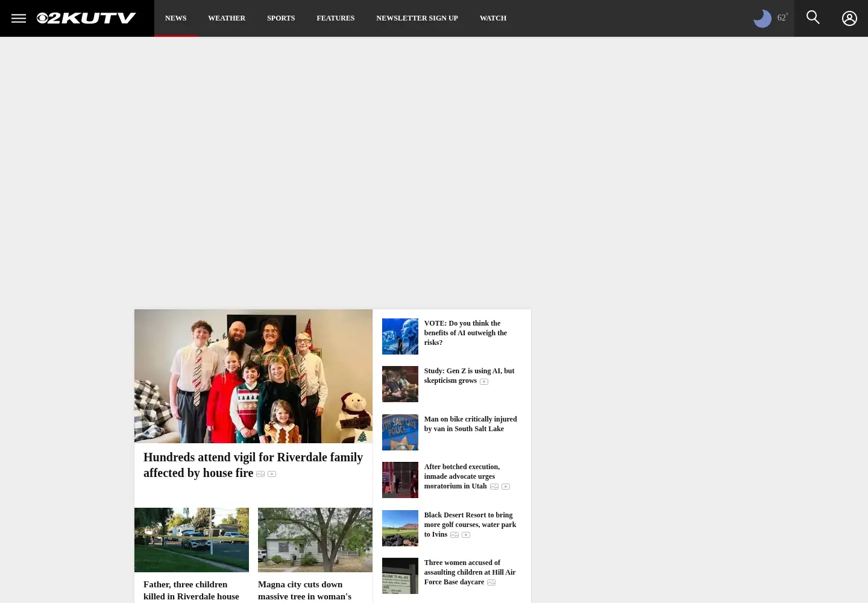This screenshot has height=603, width=868.
Task: Click gallery icon on Hill Air Force daycare story
Action: point(491,582)
